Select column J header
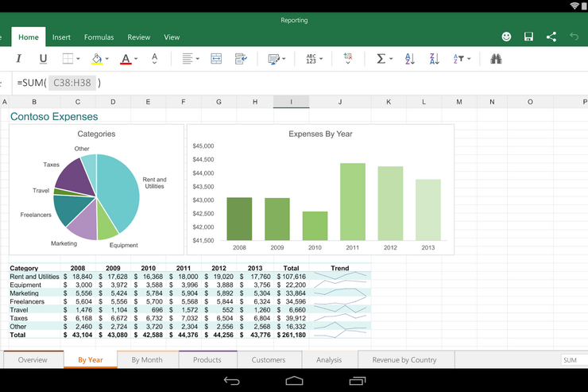 [340, 102]
